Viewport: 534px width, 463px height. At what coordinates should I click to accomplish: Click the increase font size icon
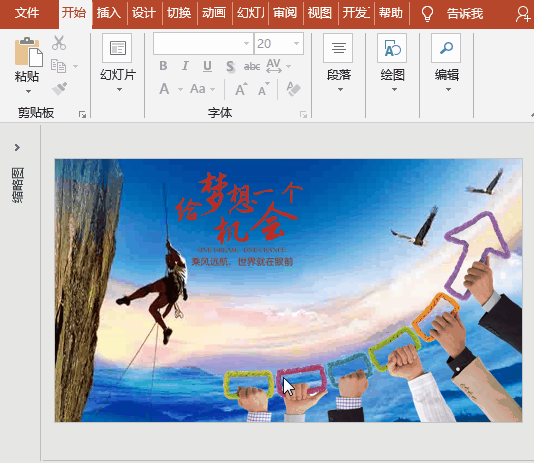[241, 89]
